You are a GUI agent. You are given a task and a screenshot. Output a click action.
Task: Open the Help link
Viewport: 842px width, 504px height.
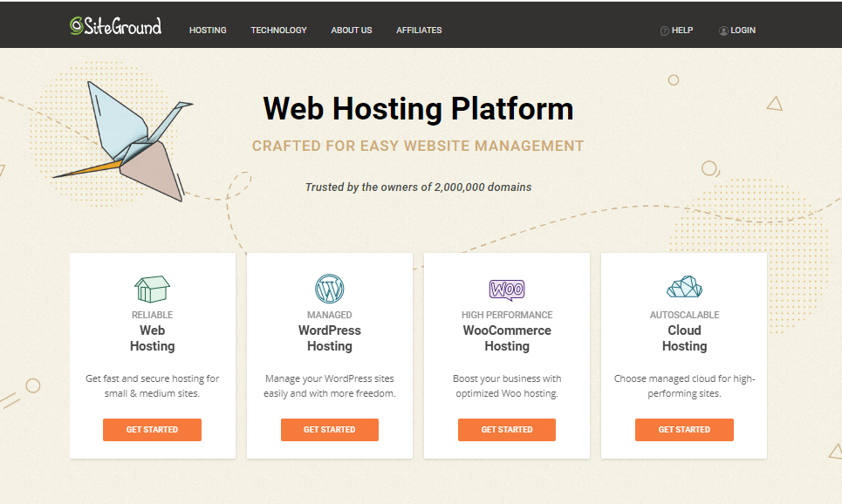pyautogui.click(x=682, y=31)
